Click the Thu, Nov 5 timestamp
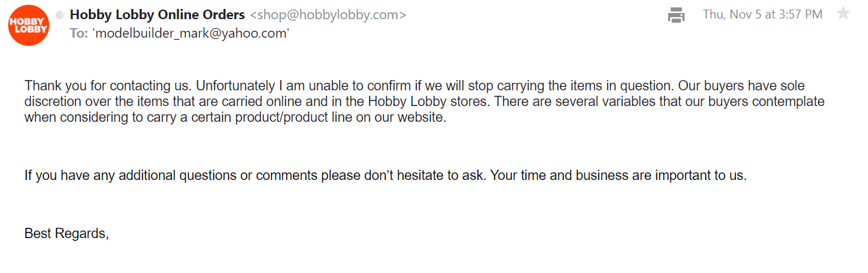 (x=763, y=14)
